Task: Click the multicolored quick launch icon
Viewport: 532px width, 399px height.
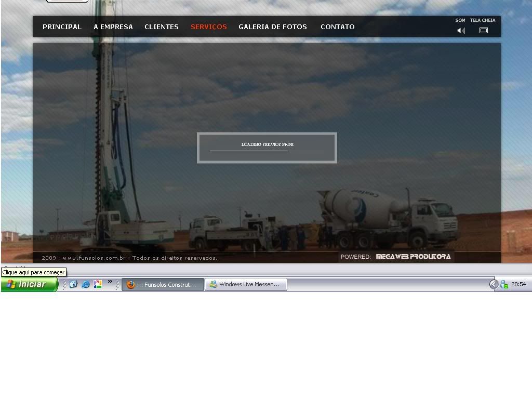Action: tap(98, 284)
